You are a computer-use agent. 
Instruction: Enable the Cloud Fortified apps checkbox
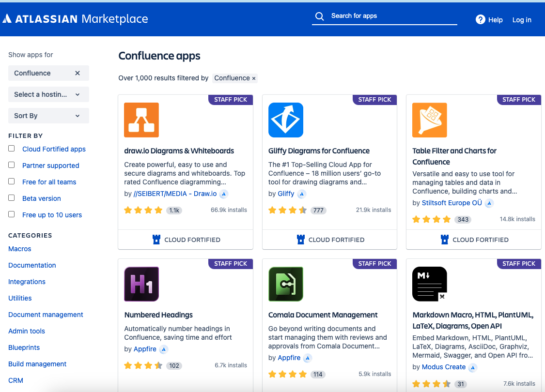[12, 149]
